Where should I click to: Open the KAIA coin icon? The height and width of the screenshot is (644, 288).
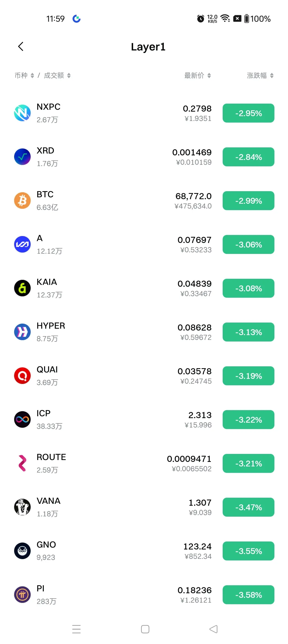coord(22,288)
